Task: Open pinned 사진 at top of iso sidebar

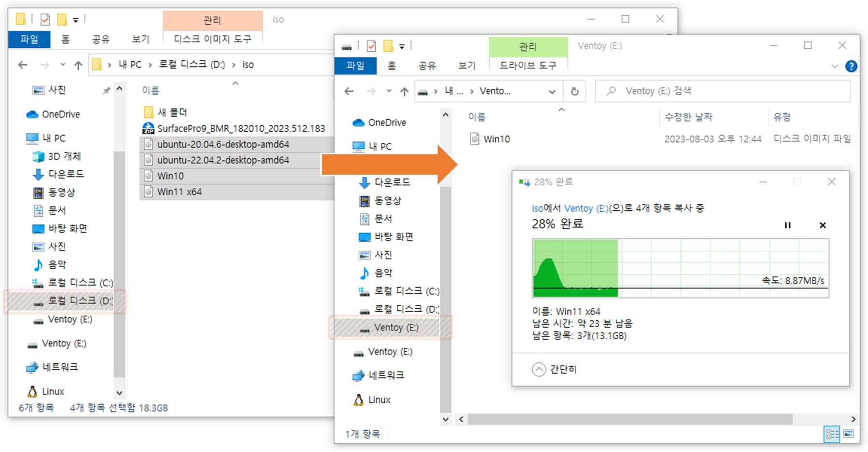Action: pos(49,90)
